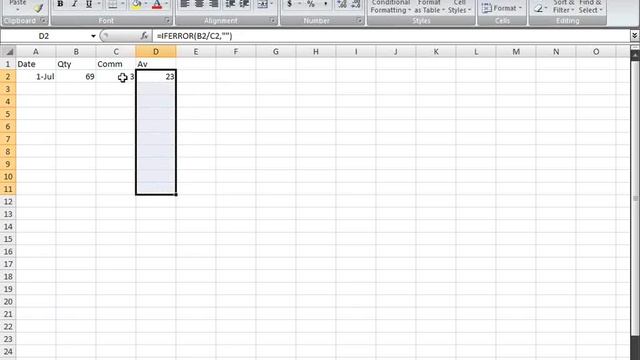640x360 pixels.
Task: Open Conditional Formatting menu
Action: point(391,7)
